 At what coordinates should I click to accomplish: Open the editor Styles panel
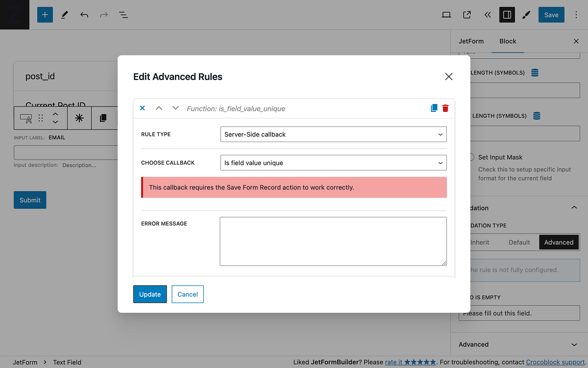point(526,15)
